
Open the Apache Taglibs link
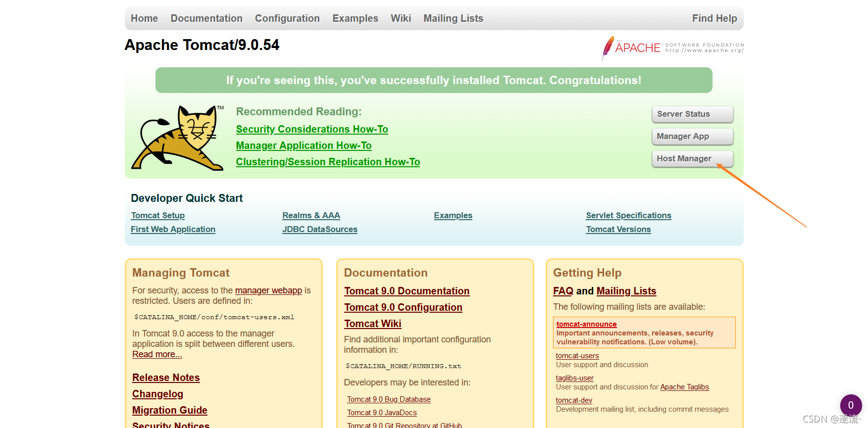click(x=684, y=387)
